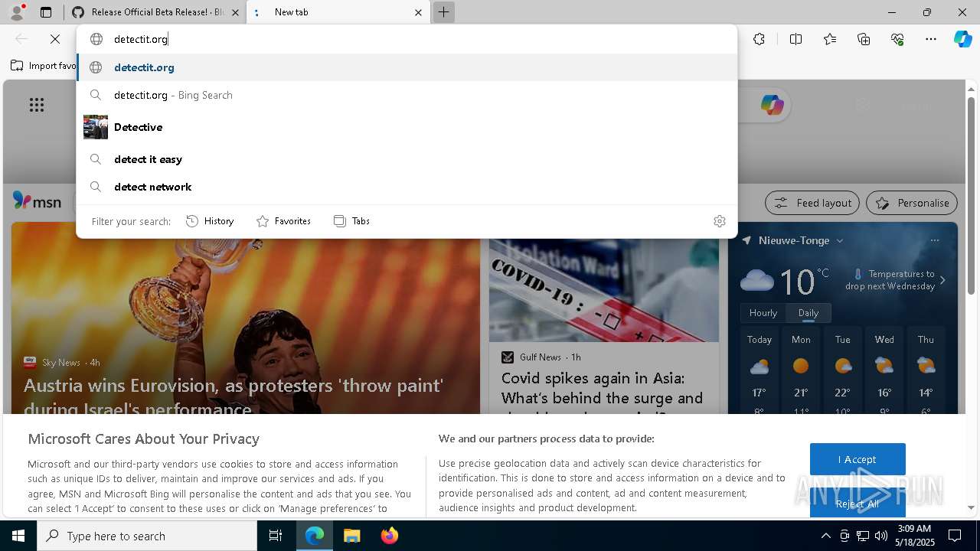
Task: Open Task View on the taskbar
Action: [x=276, y=536]
